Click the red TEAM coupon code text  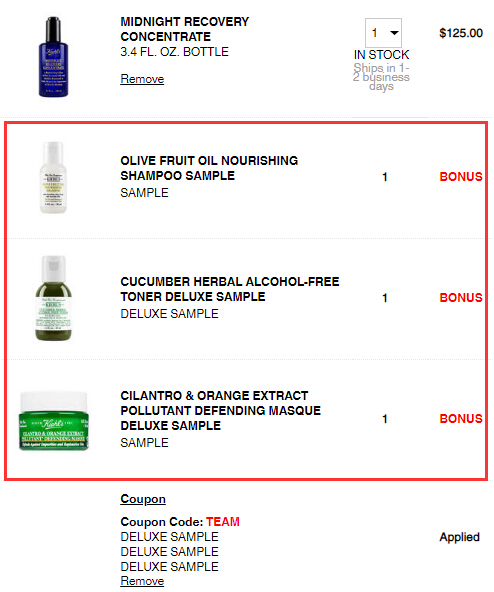[x=223, y=521]
